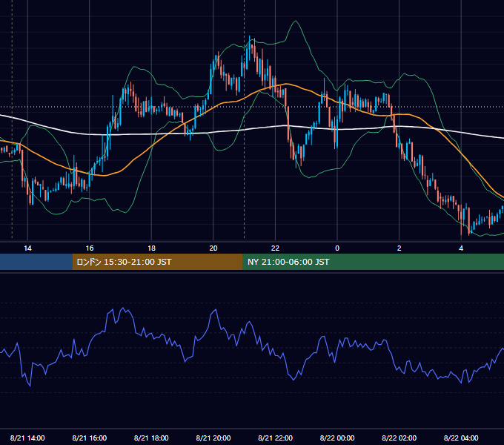Click the 8/21 16:00 date label
This screenshot has width=504, height=445.
(90, 438)
